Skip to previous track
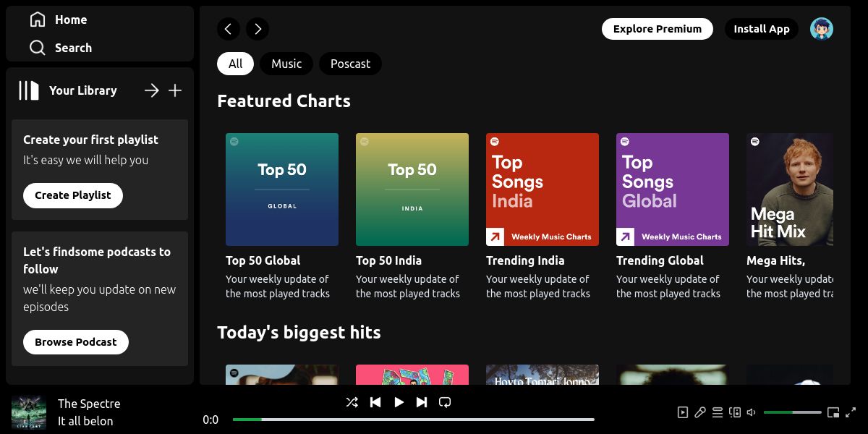The image size is (868, 434). pyautogui.click(x=375, y=402)
